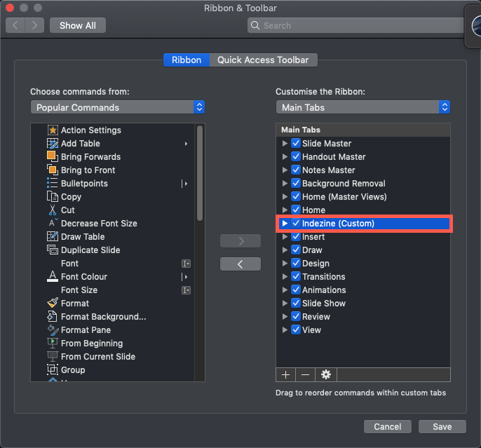Viewport: 481px width, 448px height.
Task: Switch to Quick Access Toolbar tab
Action: click(263, 60)
